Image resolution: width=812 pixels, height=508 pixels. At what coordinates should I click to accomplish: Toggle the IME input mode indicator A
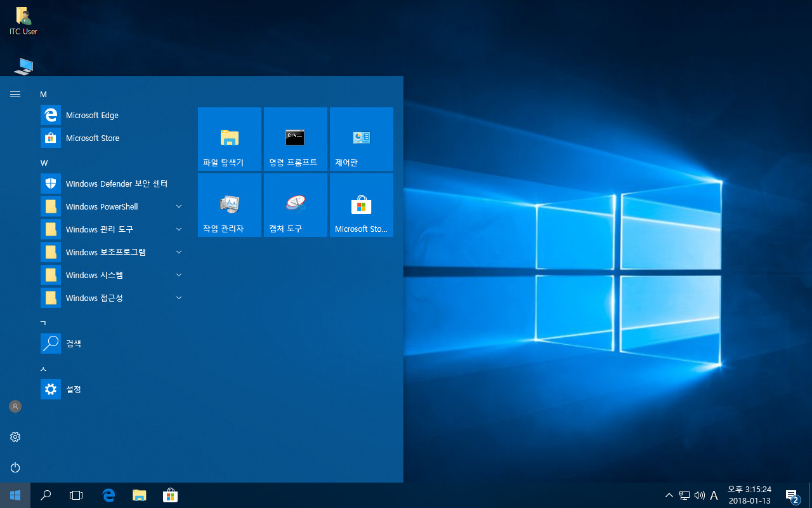[x=714, y=495]
